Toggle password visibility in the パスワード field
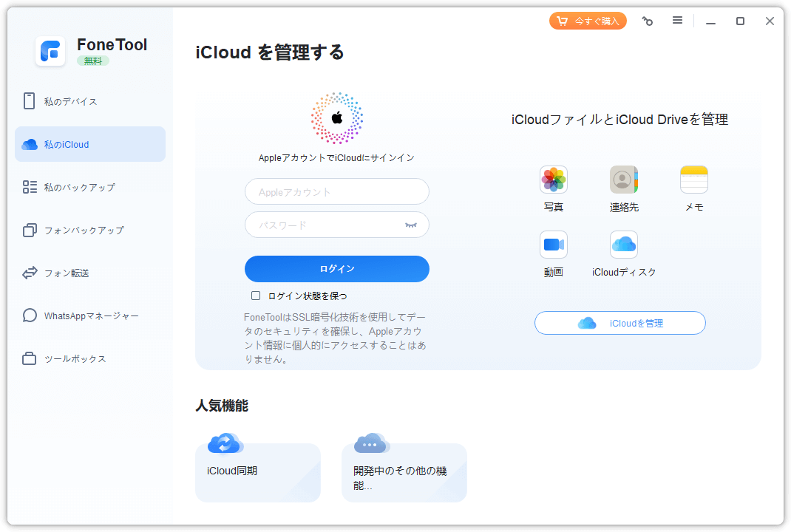 click(x=411, y=225)
